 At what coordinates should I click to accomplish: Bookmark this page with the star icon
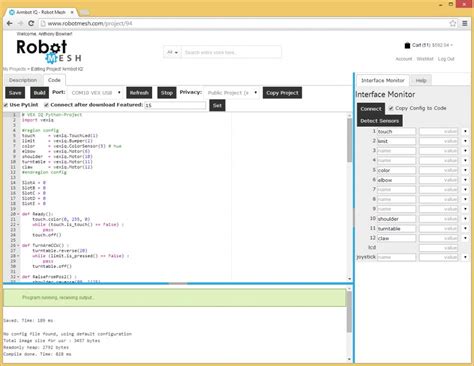click(453, 23)
